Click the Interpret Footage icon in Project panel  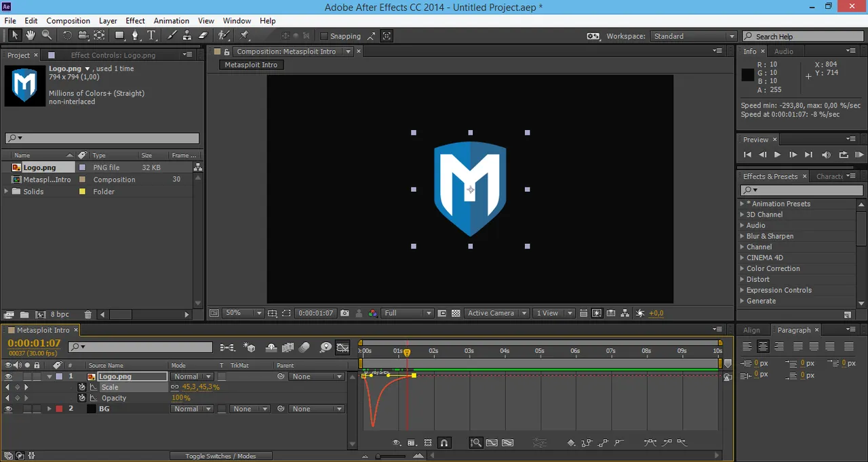click(x=9, y=314)
